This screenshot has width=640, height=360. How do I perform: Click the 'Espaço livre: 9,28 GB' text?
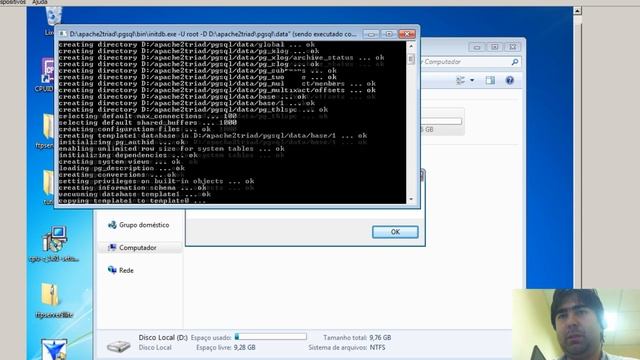(x=226, y=347)
